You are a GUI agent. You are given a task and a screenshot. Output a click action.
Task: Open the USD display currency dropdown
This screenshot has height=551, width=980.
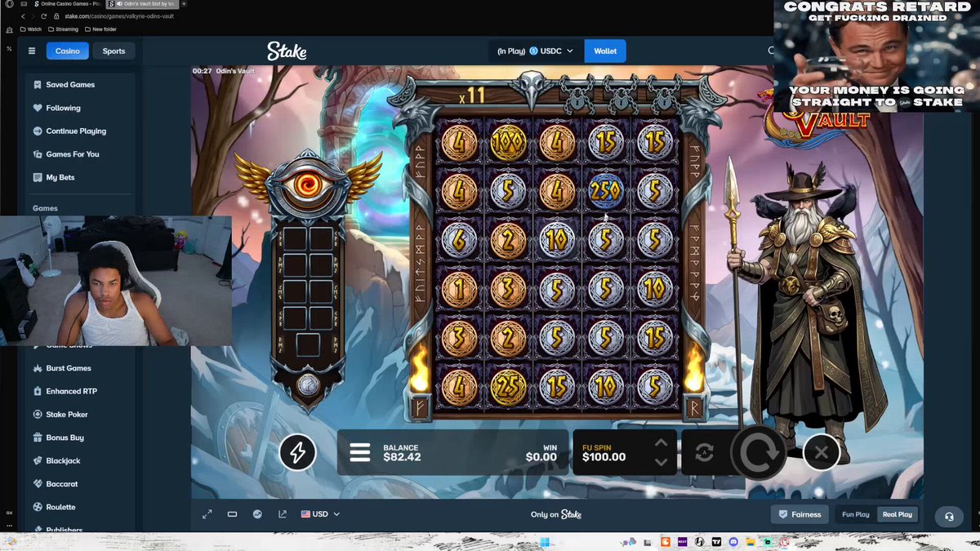[x=320, y=514]
